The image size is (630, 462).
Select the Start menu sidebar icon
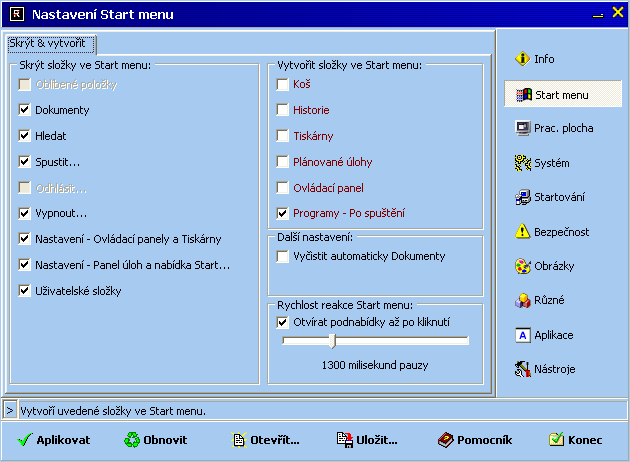coord(524,95)
